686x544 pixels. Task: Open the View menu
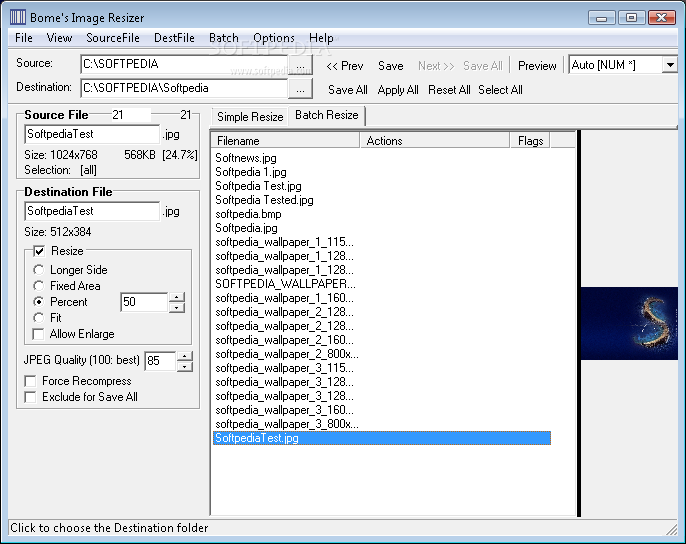coord(60,38)
